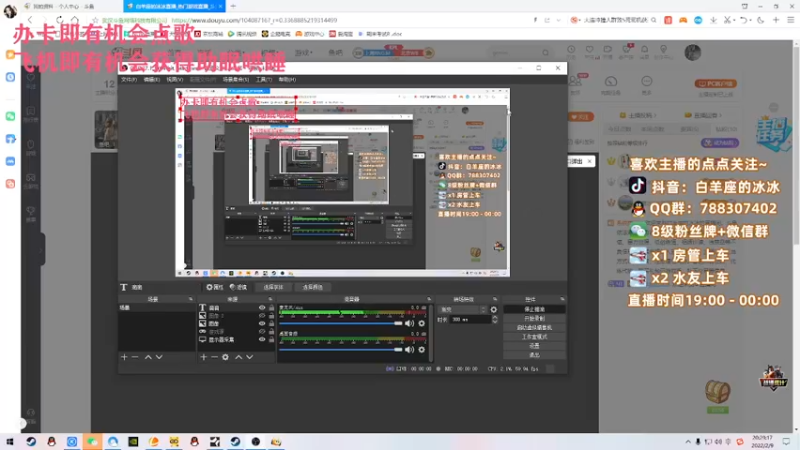Toggle lock on the game capture source
The image size is (800, 450).
click(271, 332)
